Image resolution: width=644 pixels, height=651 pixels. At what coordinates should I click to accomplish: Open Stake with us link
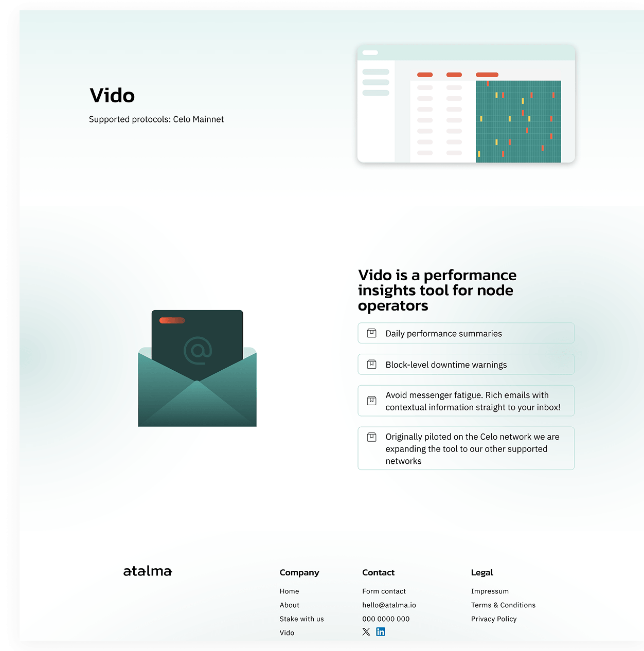click(302, 619)
